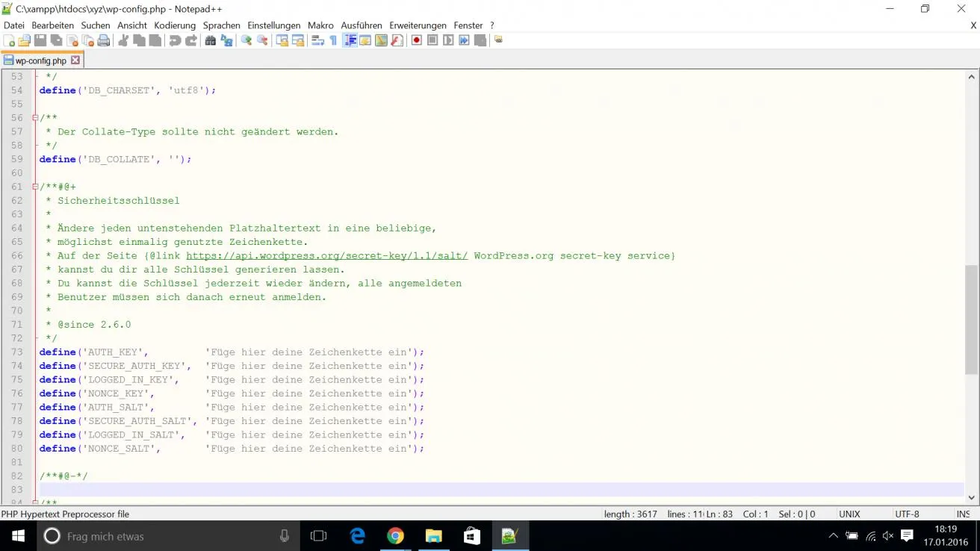Start macro recording with the red dot
The image size is (980, 551).
tap(417, 40)
